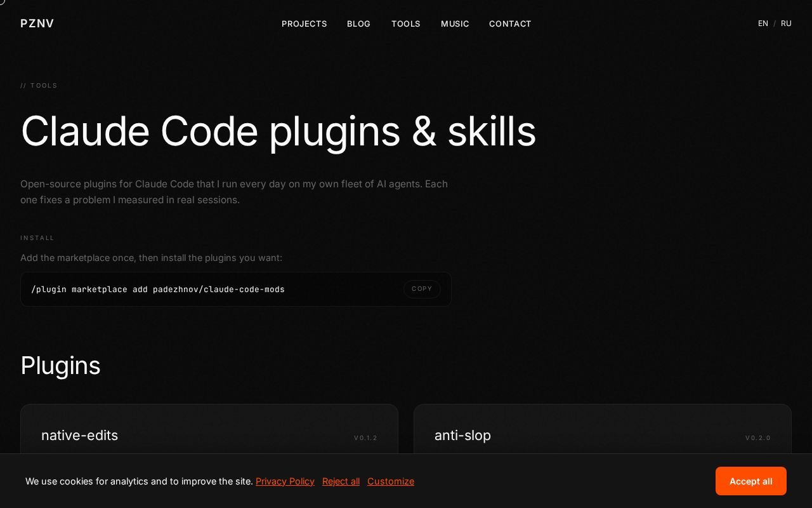Image resolution: width=812 pixels, height=508 pixels.
Task: Click the anti-slop version V0.2.0 label
Action: 758,438
